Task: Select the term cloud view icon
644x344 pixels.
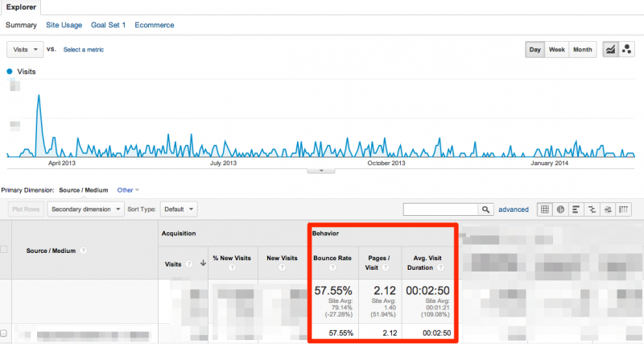Action: point(608,209)
